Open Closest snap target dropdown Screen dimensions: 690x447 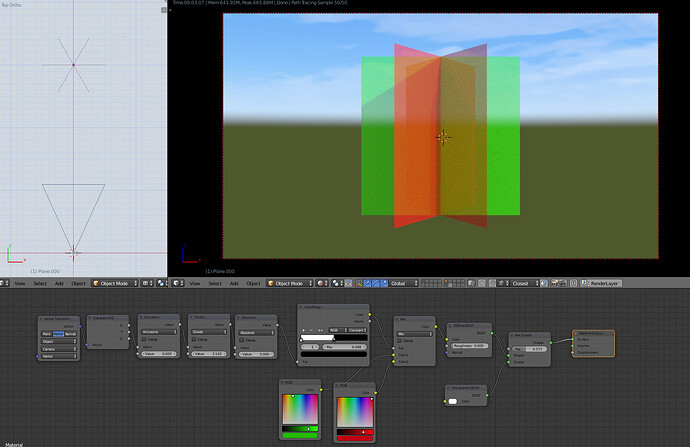pos(525,283)
